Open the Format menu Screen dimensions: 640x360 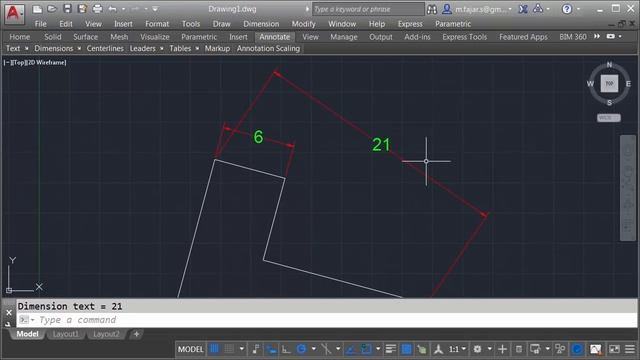click(157, 24)
